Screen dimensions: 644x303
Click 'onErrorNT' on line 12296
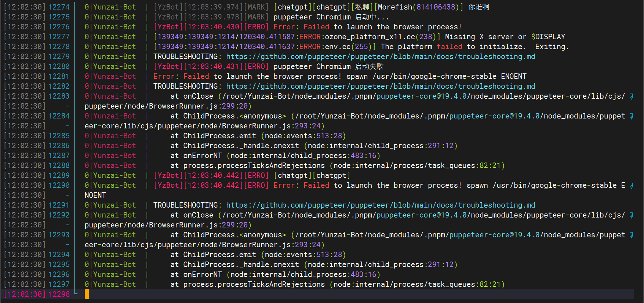click(x=203, y=274)
